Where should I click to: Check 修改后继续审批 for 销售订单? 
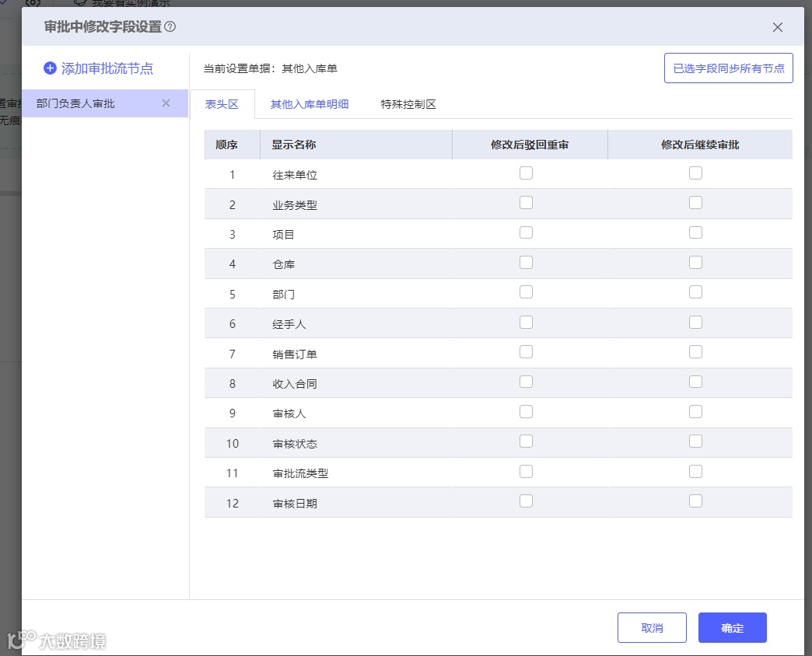695,352
